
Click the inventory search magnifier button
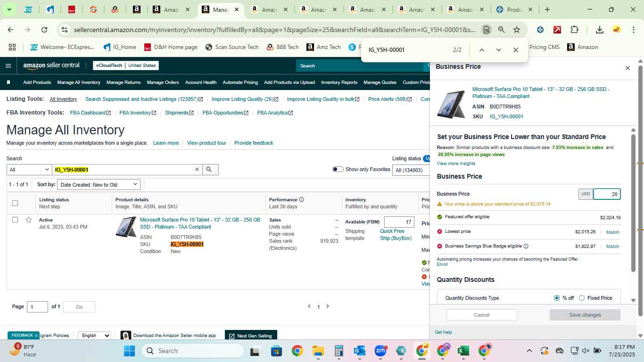click(210, 170)
